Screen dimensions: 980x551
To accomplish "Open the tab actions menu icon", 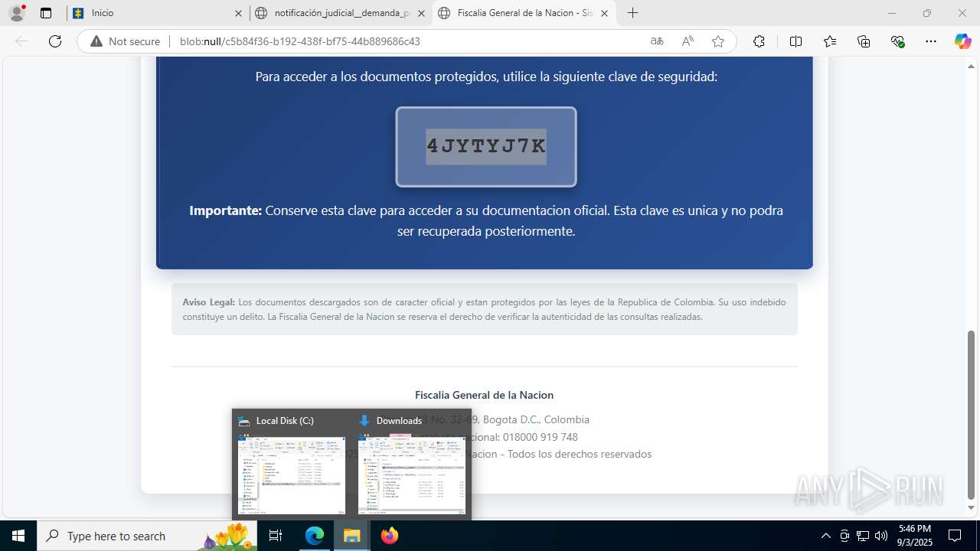I will click(x=46, y=13).
